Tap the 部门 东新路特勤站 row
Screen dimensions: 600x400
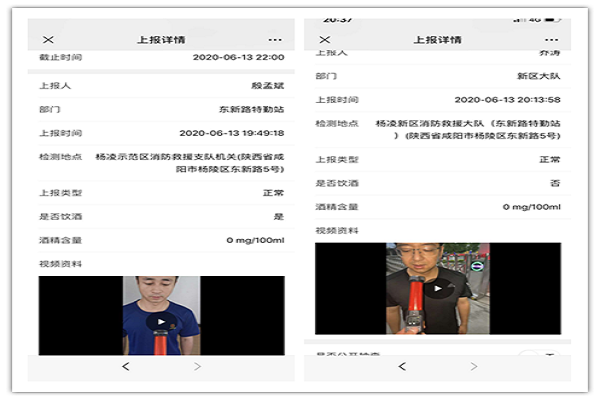[x=160, y=109]
